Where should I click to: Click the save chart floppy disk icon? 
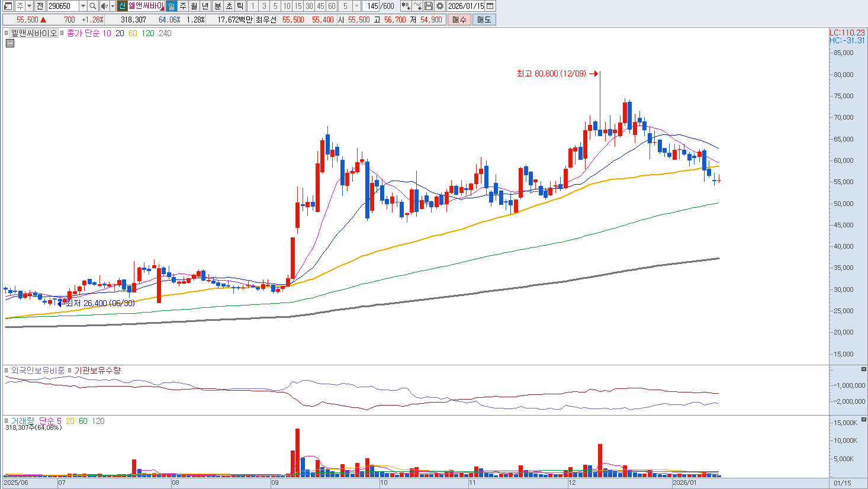[429, 6]
